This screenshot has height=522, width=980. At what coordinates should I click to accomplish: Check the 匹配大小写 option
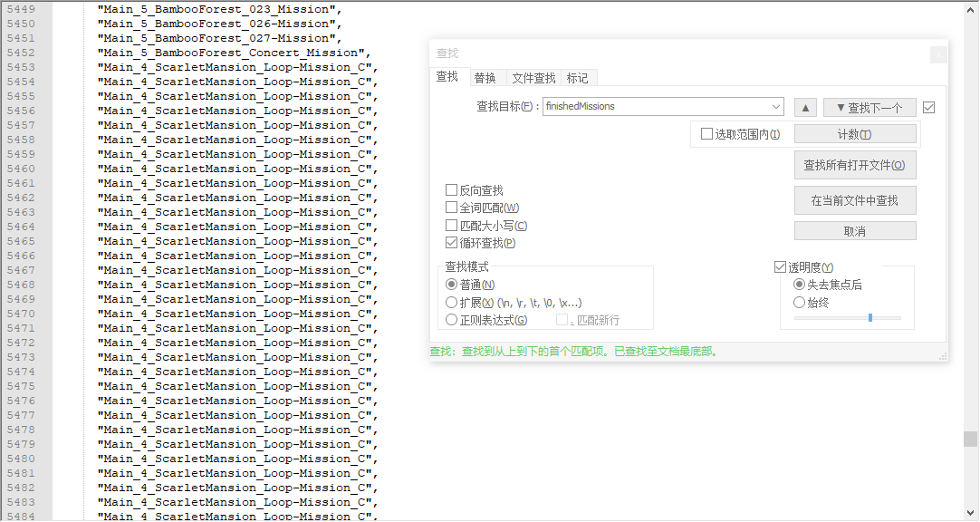[451, 225]
